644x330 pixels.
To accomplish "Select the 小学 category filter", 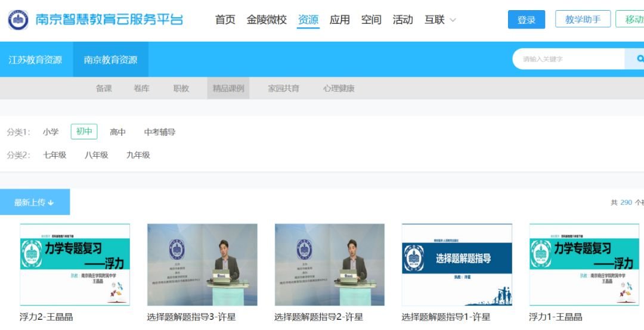I will [51, 132].
